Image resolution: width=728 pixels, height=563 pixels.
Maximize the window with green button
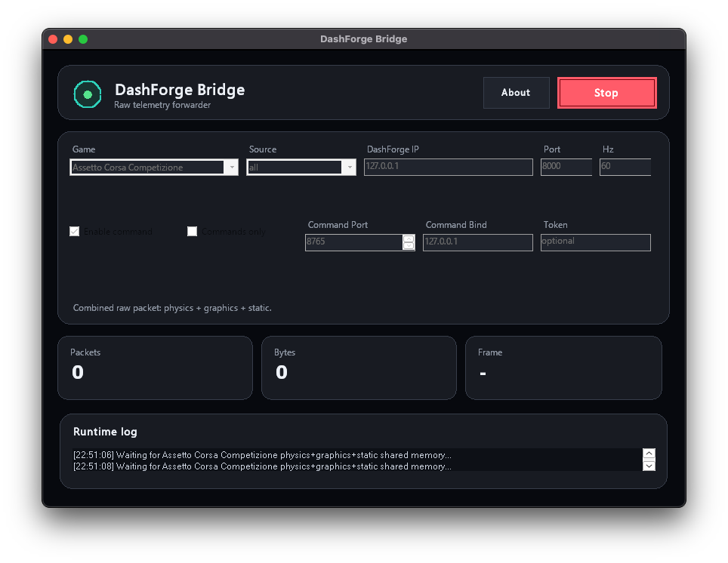[83, 39]
